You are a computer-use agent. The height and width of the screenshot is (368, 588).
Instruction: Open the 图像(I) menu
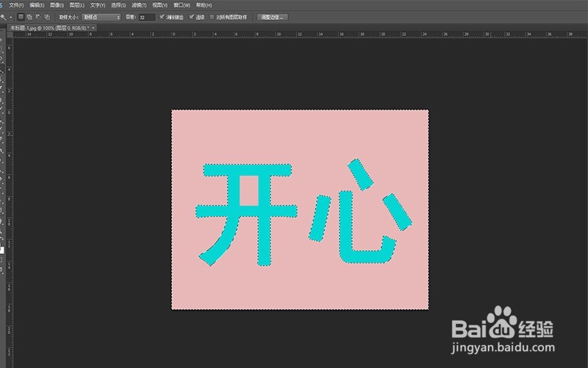tap(57, 5)
